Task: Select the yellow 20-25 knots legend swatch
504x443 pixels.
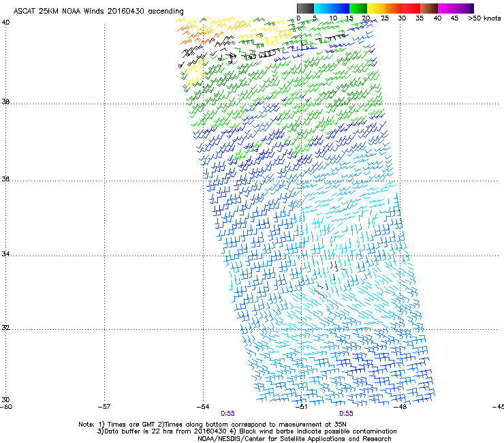Action: pos(376,8)
